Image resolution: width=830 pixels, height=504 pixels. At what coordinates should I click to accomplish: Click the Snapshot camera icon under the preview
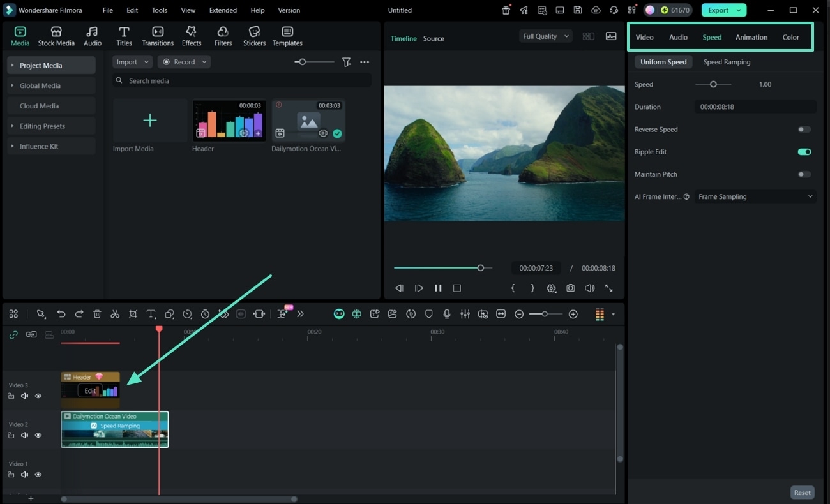(570, 288)
